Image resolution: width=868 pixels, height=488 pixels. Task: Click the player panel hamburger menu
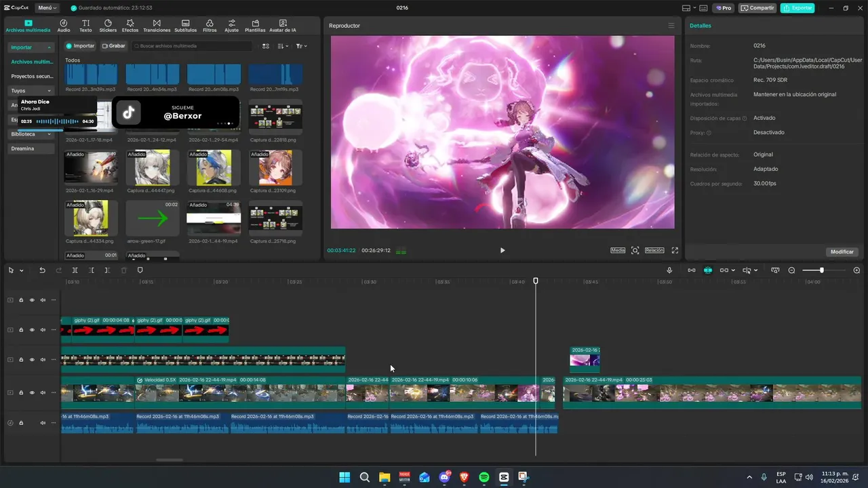click(671, 26)
